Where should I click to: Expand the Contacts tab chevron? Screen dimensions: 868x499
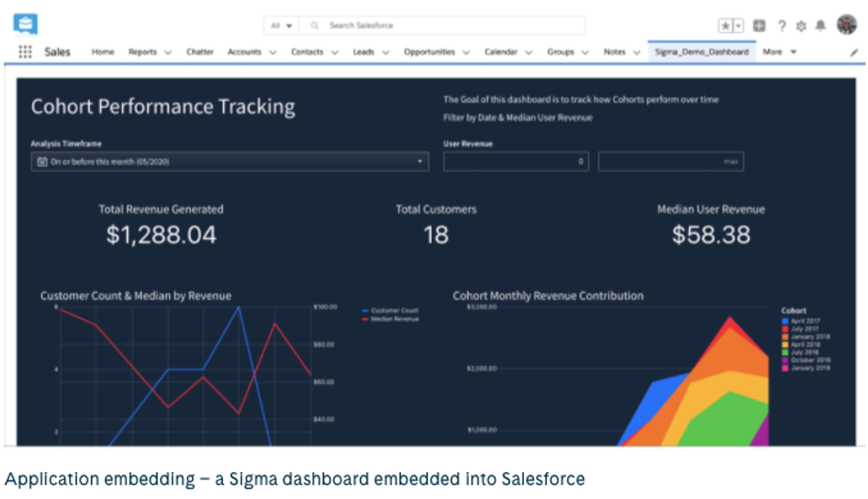tap(335, 52)
